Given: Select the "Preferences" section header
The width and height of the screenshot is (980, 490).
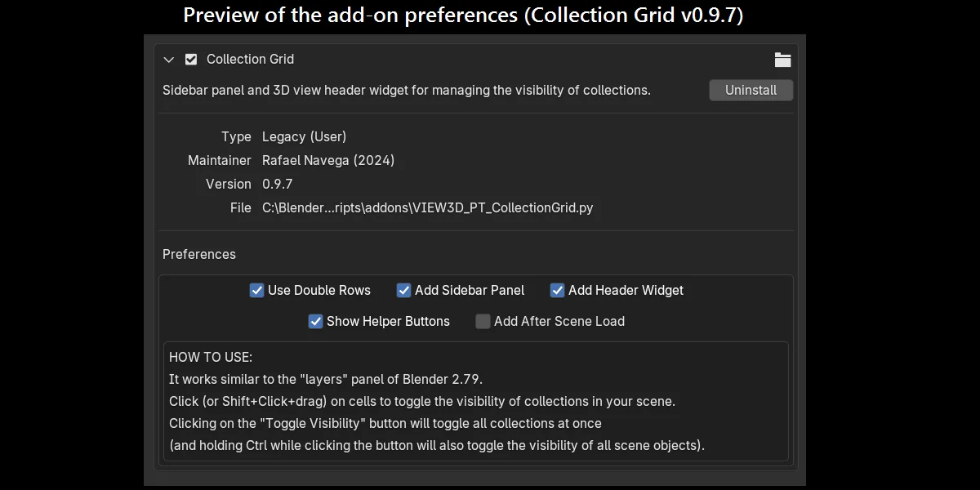Looking at the screenshot, I should click(x=198, y=254).
